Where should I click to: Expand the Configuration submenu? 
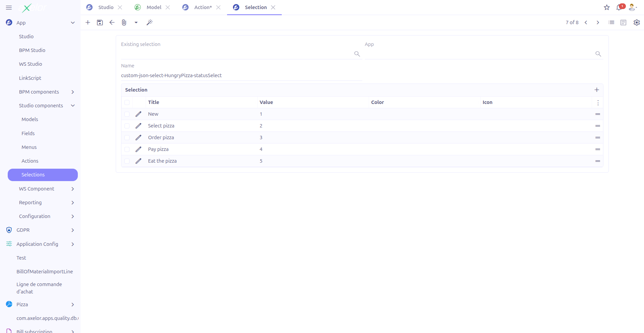(73, 216)
